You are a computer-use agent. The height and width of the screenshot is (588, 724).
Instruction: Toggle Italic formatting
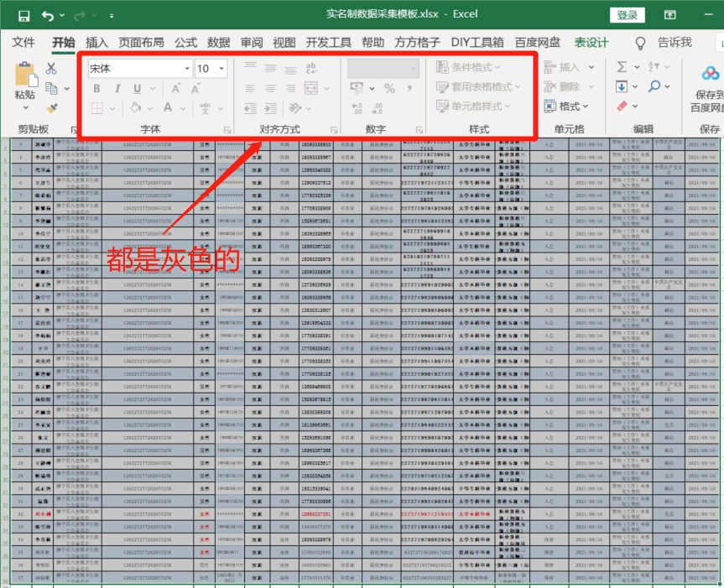[x=117, y=88]
